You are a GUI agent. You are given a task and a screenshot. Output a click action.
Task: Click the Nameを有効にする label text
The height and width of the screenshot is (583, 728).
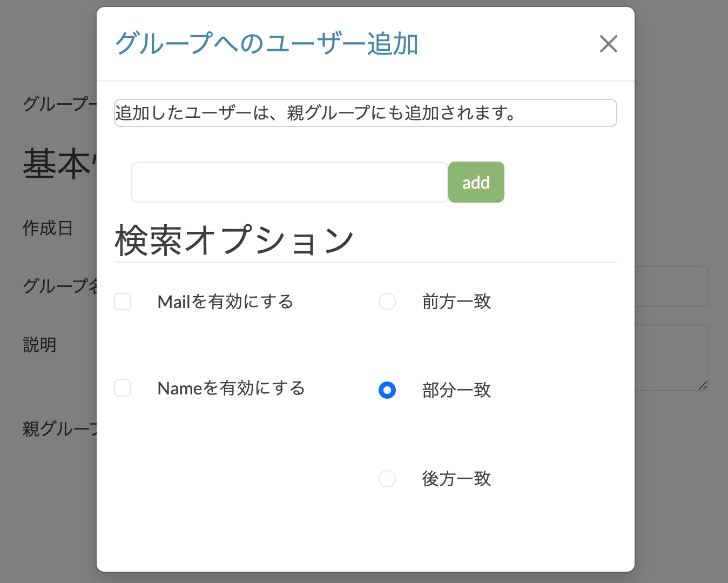coord(231,388)
